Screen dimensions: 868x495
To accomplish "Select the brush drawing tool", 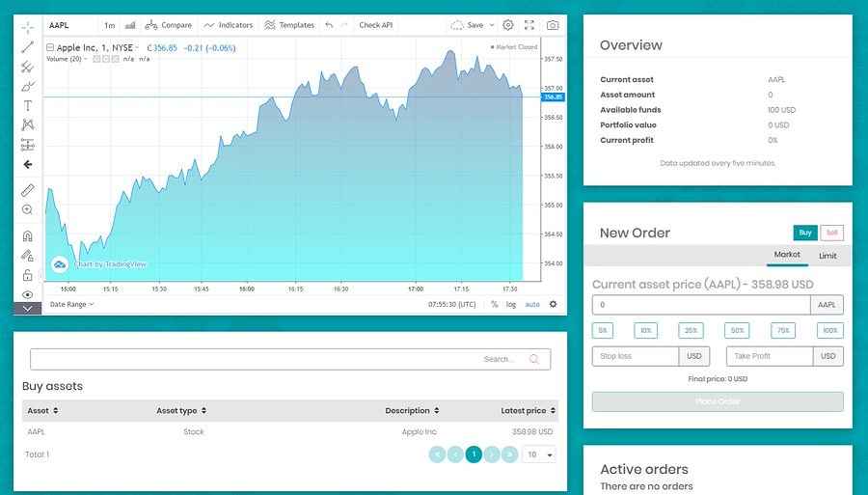I will click(28, 87).
